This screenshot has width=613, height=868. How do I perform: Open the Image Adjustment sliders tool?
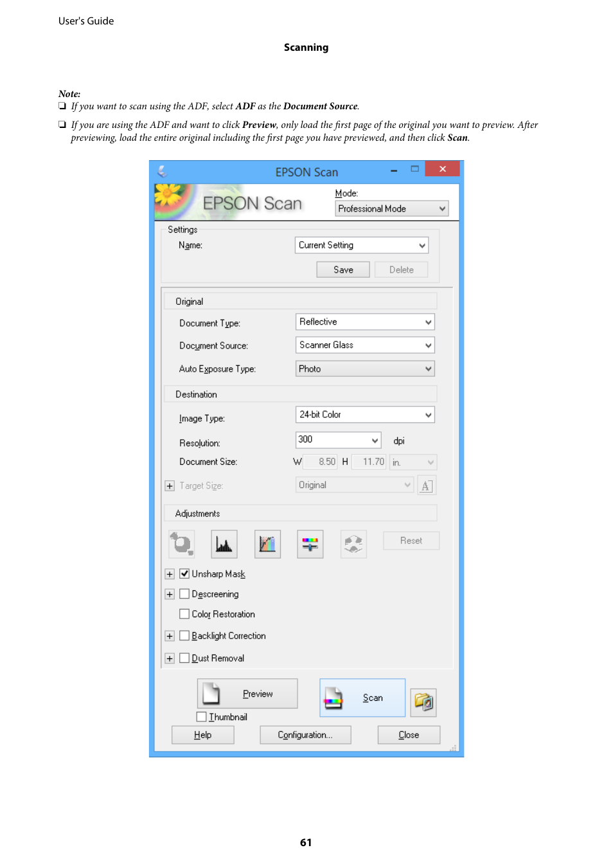tap(310, 543)
